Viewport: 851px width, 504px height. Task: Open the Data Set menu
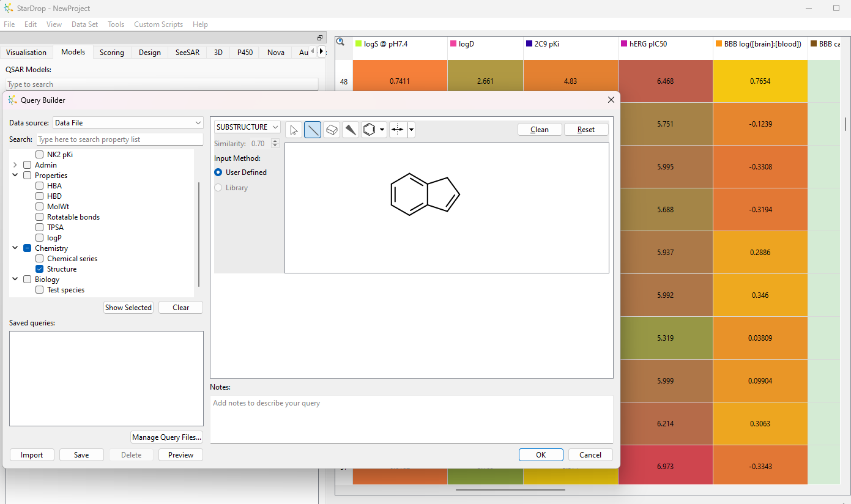[84, 24]
